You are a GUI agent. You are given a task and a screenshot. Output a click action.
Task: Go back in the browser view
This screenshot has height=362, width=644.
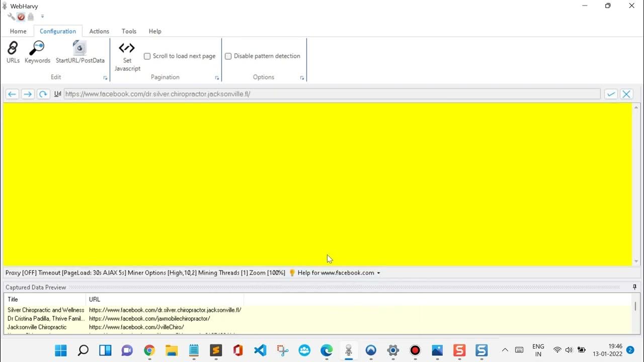(x=12, y=94)
